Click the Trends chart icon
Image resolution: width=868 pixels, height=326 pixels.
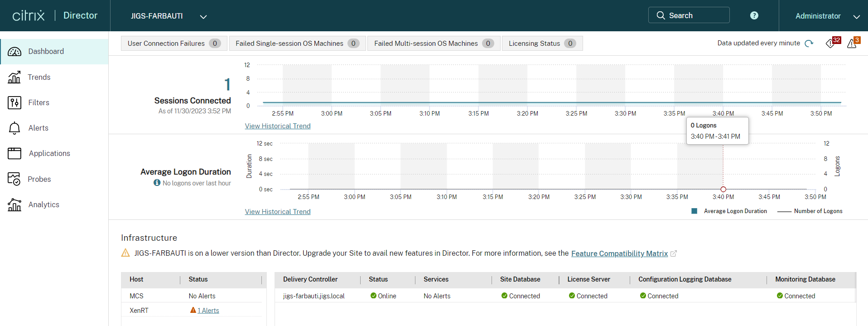click(x=14, y=77)
